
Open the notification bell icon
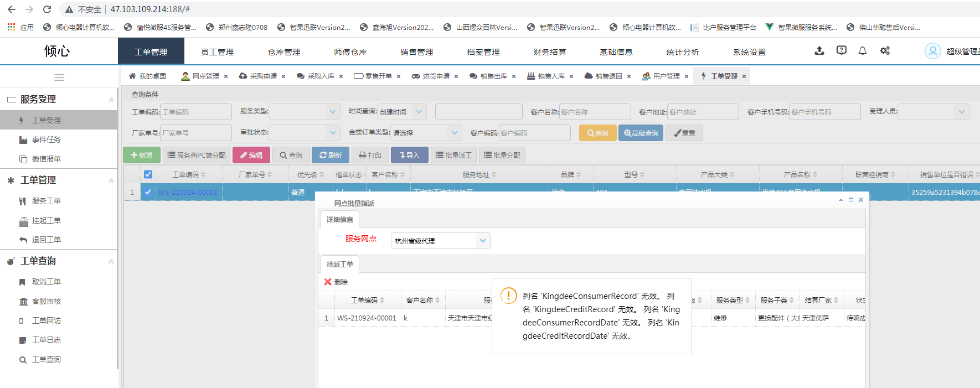(863, 51)
